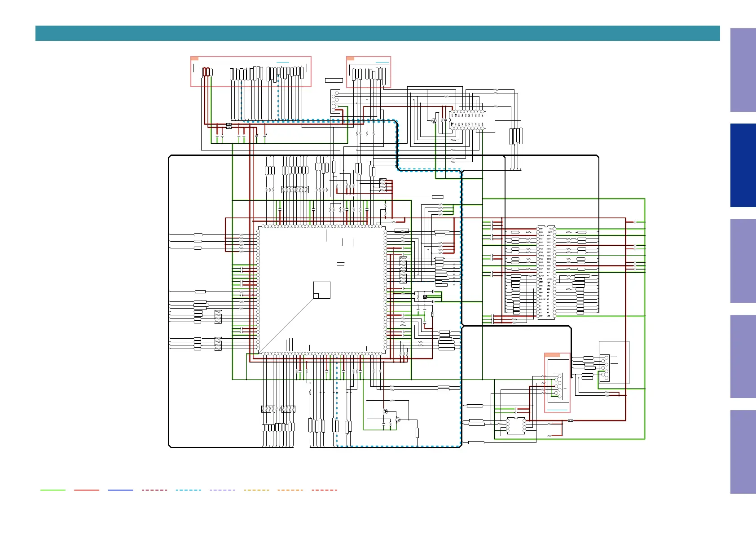Open the bottommost light purple side tab
Image resolution: width=756 pixels, height=535 pixels.
pos(743,452)
